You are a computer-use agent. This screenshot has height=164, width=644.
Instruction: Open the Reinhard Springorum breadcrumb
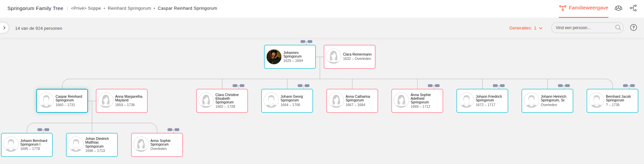click(129, 8)
